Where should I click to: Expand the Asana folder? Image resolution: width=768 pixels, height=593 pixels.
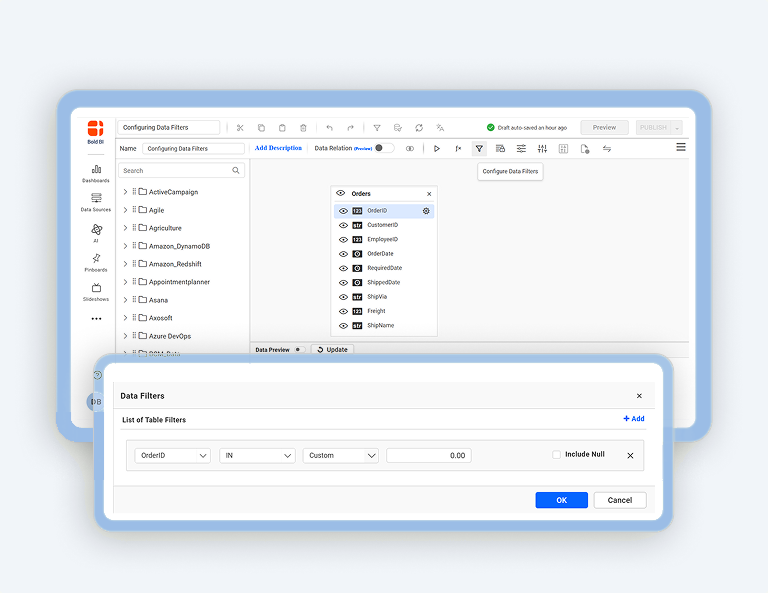tap(125, 300)
